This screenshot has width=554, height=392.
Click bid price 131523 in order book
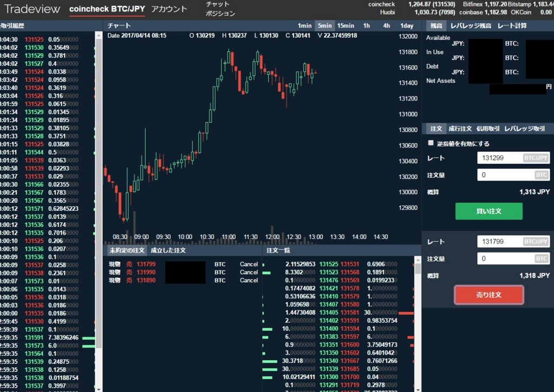(x=328, y=273)
